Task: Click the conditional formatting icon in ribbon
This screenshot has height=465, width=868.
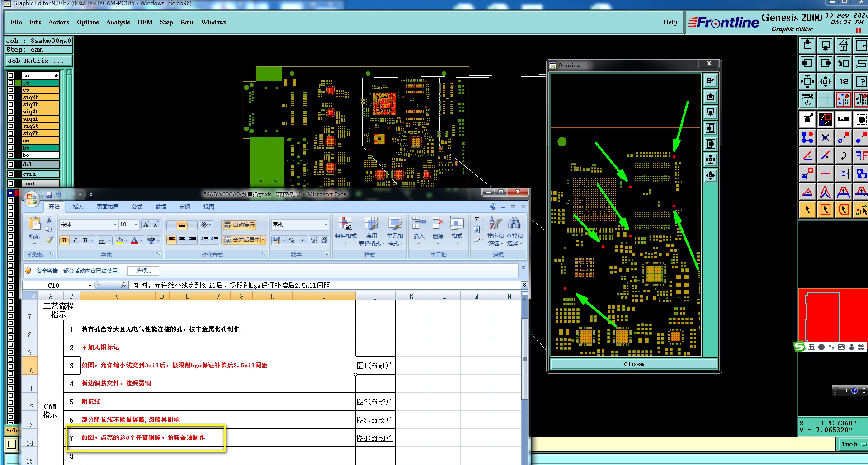Action: (x=345, y=223)
